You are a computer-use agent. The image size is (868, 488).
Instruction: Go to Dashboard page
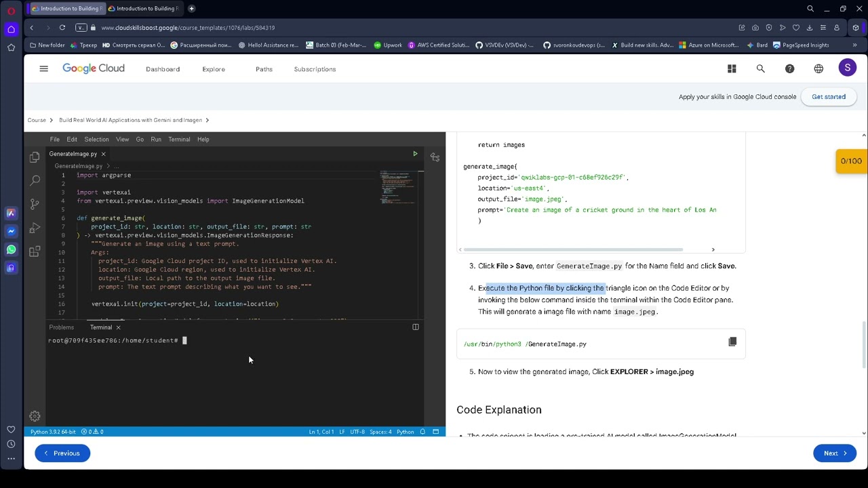[x=163, y=69]
